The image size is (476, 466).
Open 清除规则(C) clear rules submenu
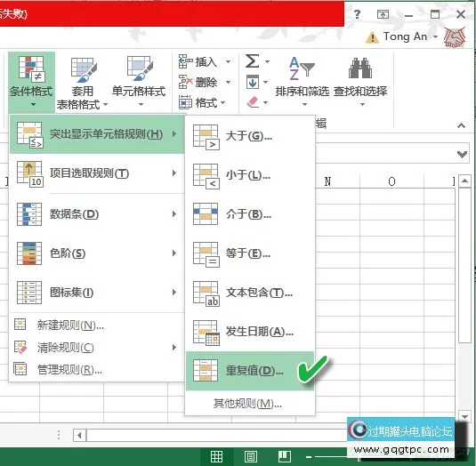(97, 348)
